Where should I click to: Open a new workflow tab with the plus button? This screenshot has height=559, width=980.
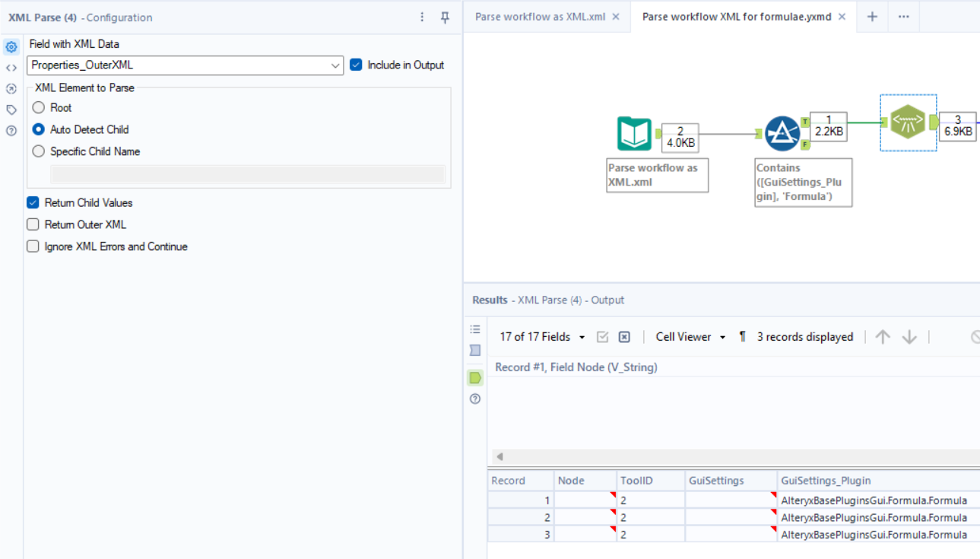tap(872, 16)
